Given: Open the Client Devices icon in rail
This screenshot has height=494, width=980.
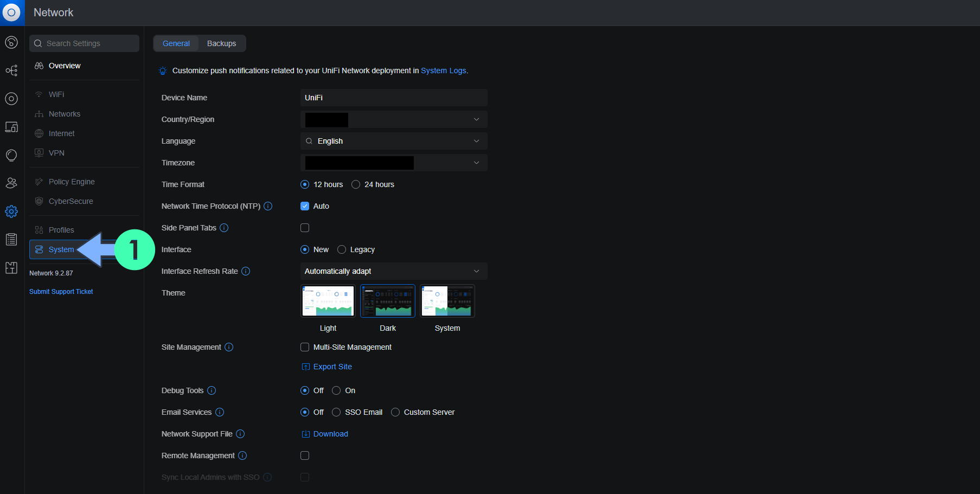Looking at the screenshot, I should 11,127.
